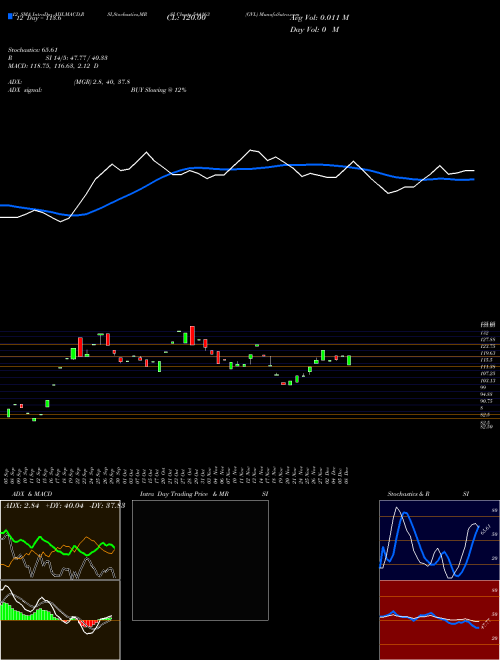Click the '(MGR) 2.8, 40, 37.8' ADX values
The width and height of the screenshot is (500, 660).
point(102,82)
